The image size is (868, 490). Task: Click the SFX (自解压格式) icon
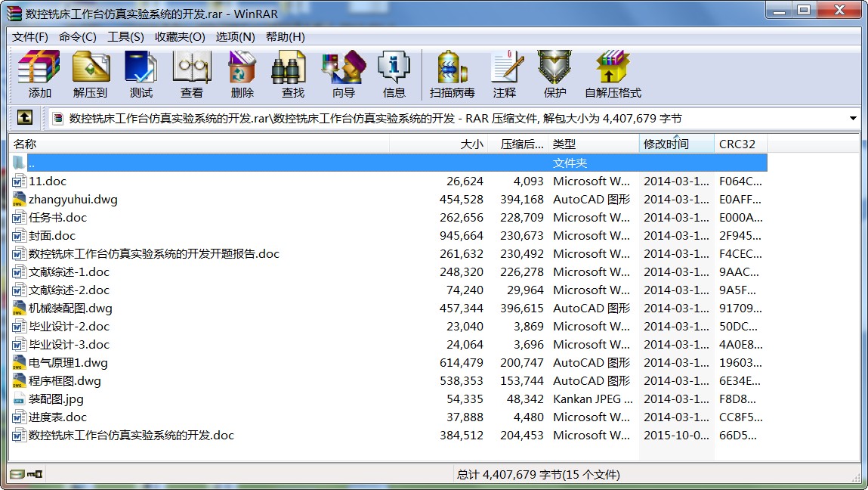pos(612,74)
